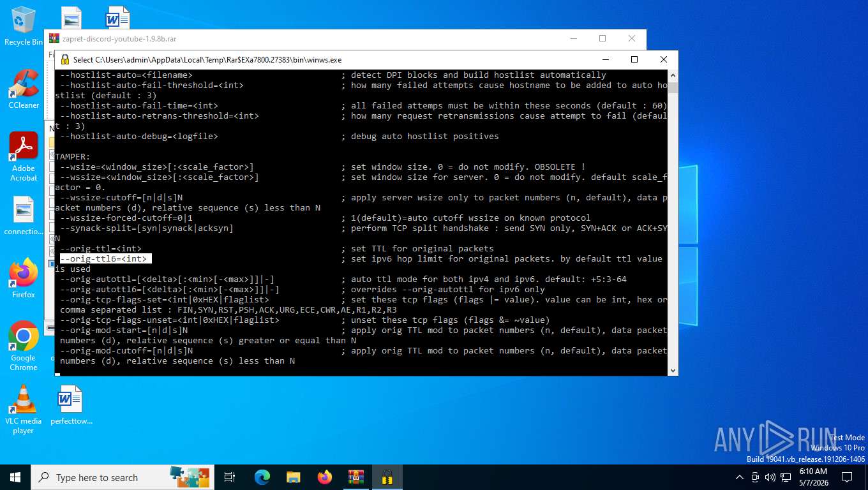Screen dimensions: 868x490
Task: Open Adobe Acrobat desktop shortcut
Action: [24, 156]
